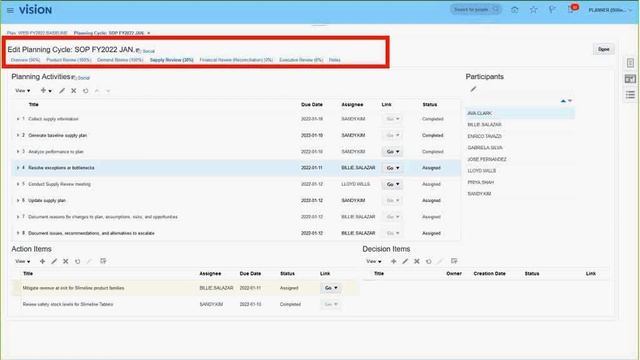Screen dimensions: 640x360
Task: Click the Home icon in the header
Action: tap(515, 10)
